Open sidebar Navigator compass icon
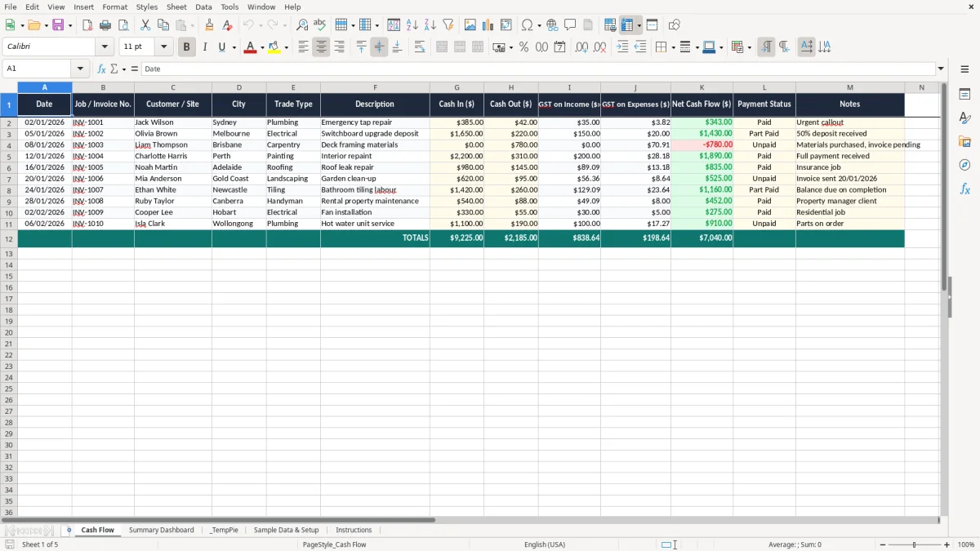Viewport: 980px width, 551px height. pyautogui.click(x=964, y=166)
